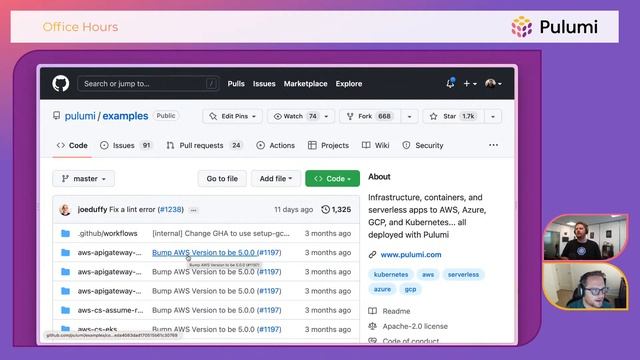The width and height of the screenshot is (640, 360).
Task: Select the aws topic tag
Action: click(428, 275)
